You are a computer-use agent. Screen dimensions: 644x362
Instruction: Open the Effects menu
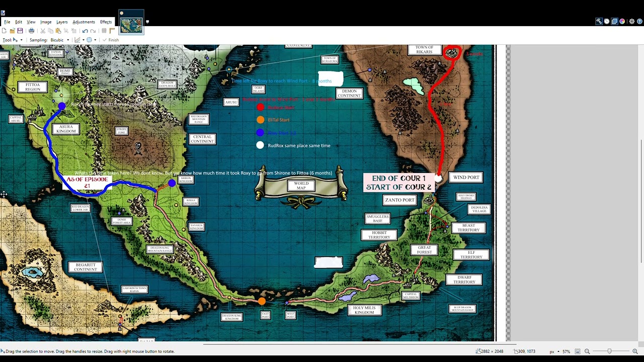[106, 22]
